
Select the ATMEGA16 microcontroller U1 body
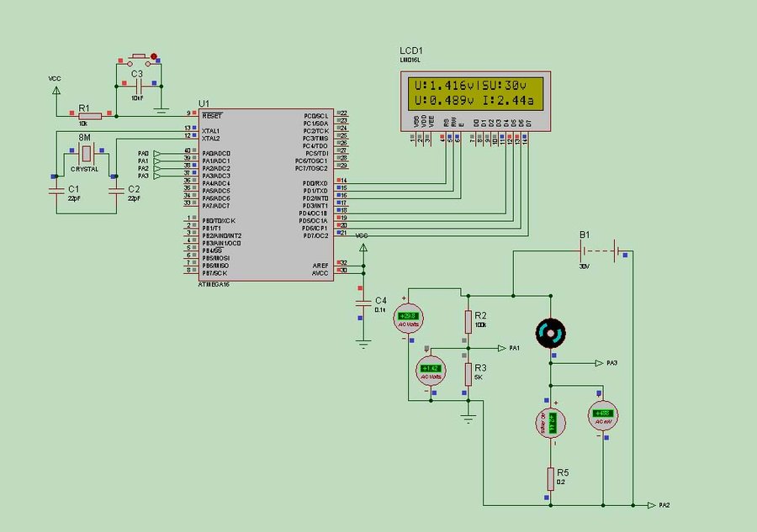click(x=265, y=193)
